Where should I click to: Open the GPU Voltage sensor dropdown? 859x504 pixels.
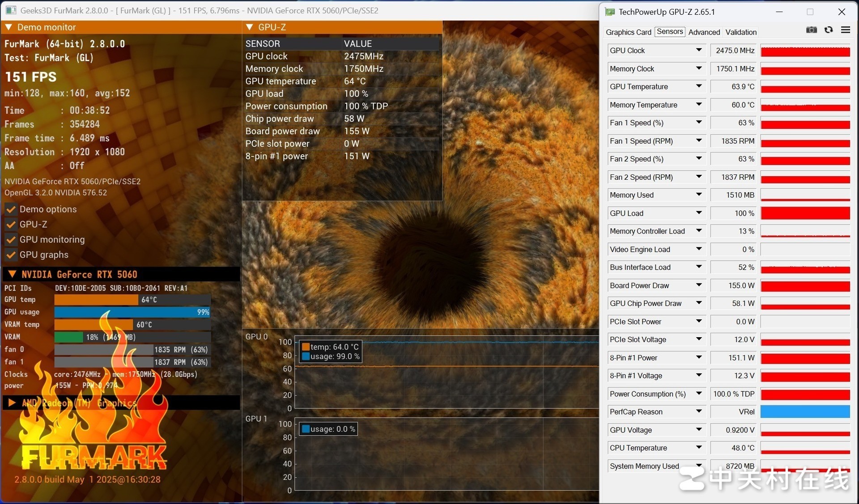[x=698, y=430]
